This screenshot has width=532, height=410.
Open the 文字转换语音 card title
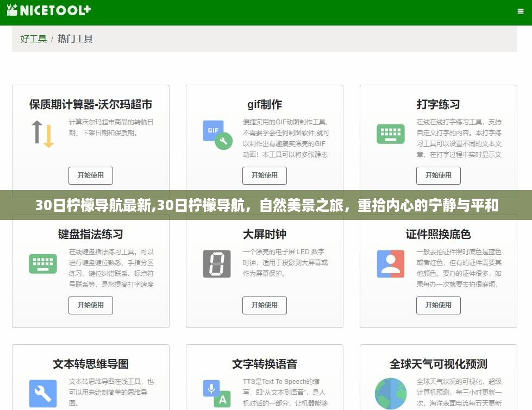264,364
